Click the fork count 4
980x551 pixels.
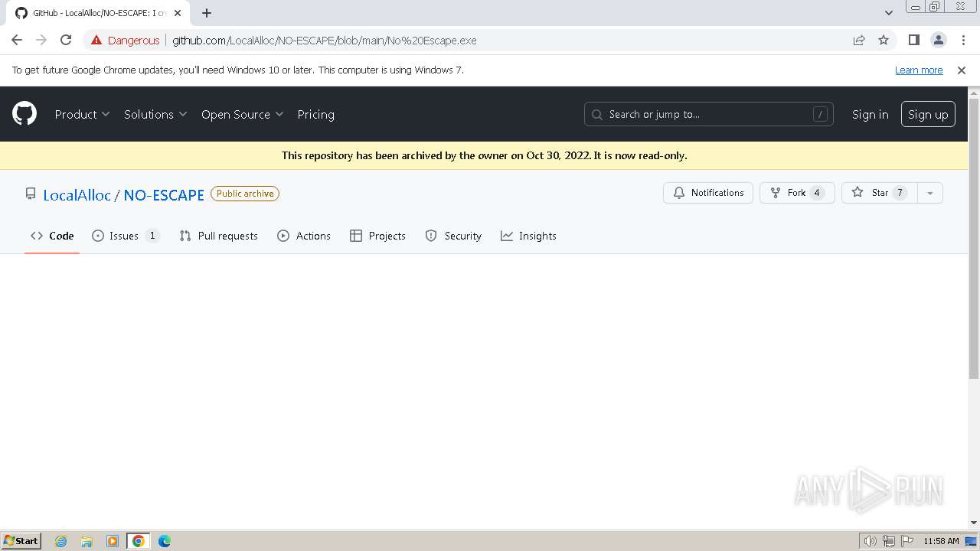[x=817, y=193]
